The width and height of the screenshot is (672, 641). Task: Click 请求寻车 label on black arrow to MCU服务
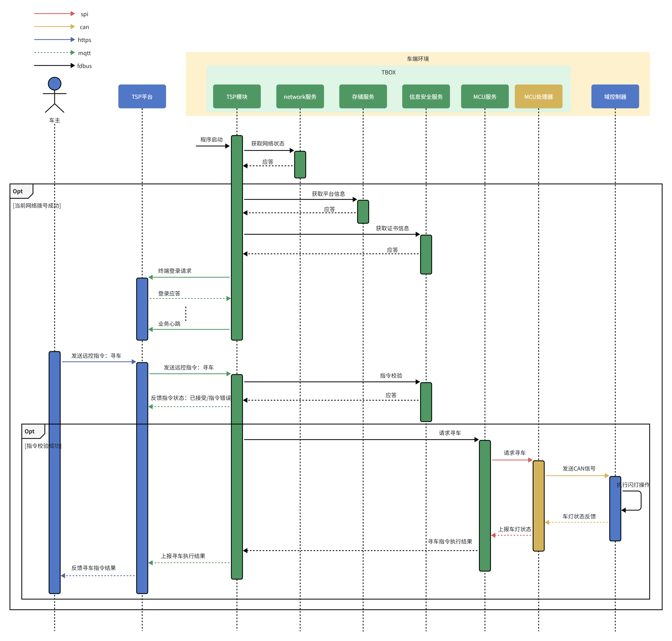coord(450,433)
